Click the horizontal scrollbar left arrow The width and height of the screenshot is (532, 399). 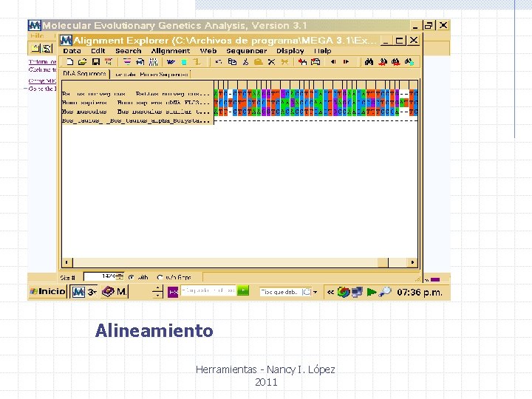coord(66,262)
